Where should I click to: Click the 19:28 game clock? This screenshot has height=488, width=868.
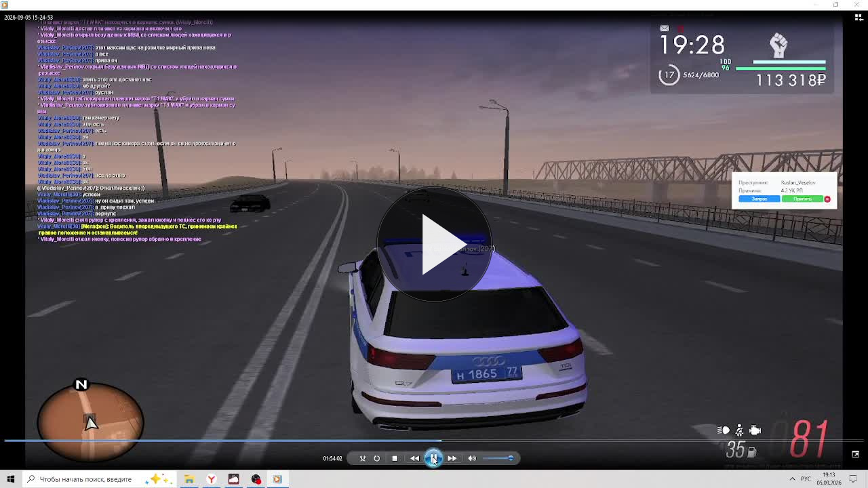[x=692, y=45]
